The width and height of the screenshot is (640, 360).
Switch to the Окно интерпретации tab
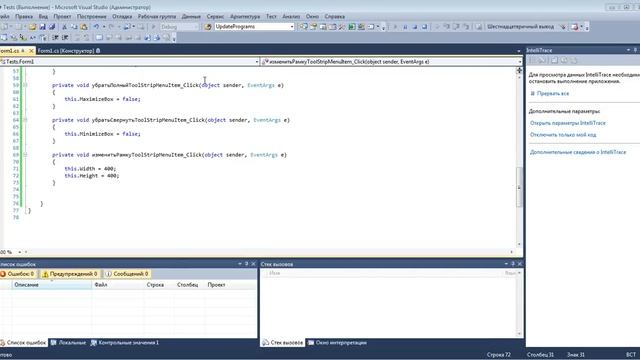pyautogui.click(x=337, y=343)
